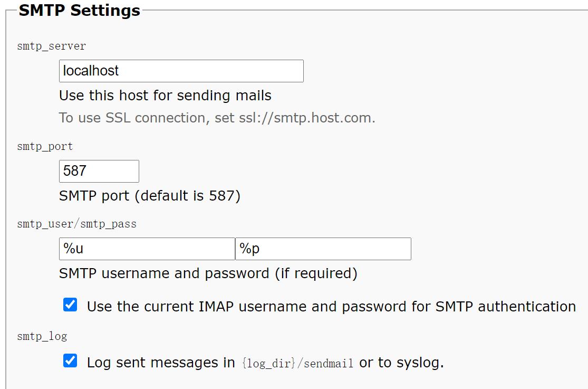Click the smtp_server host input field
The height and width of the screenshot is (389, 588).
(x=181, y=71)
